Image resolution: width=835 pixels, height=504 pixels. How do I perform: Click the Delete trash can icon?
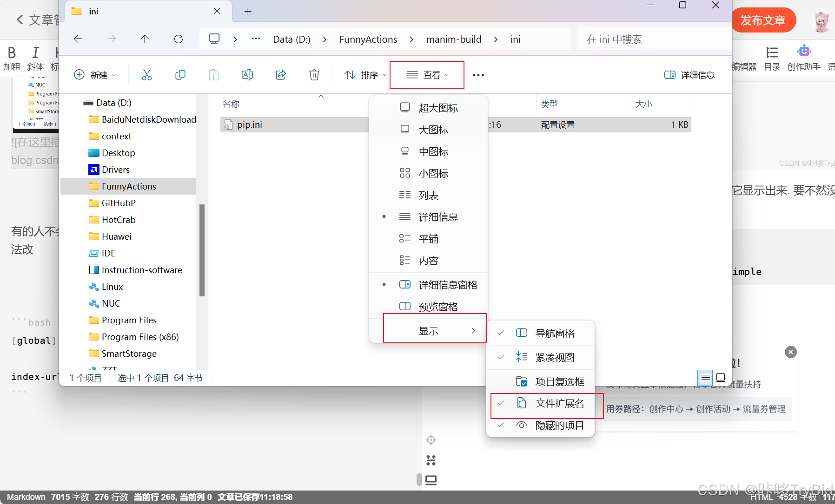pos(314,75)
